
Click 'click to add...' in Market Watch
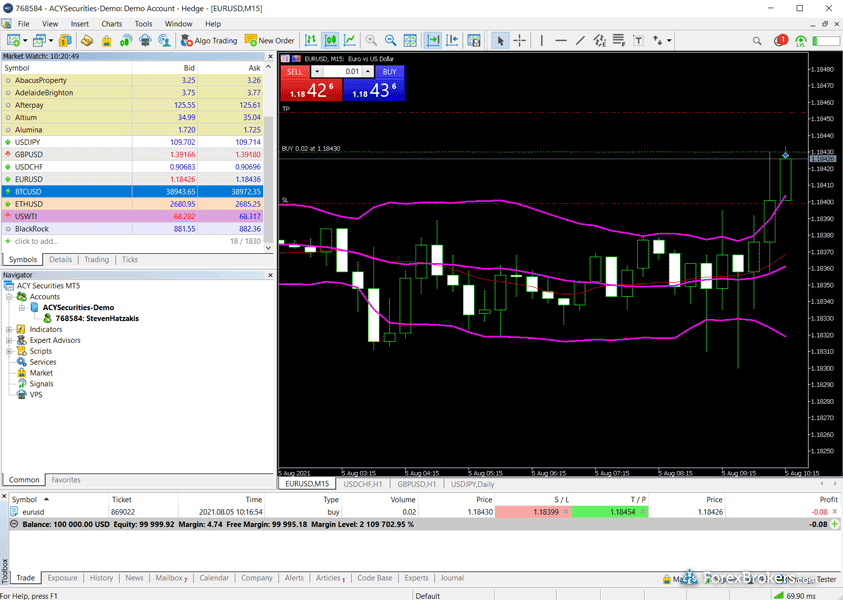tap(36, 241)
